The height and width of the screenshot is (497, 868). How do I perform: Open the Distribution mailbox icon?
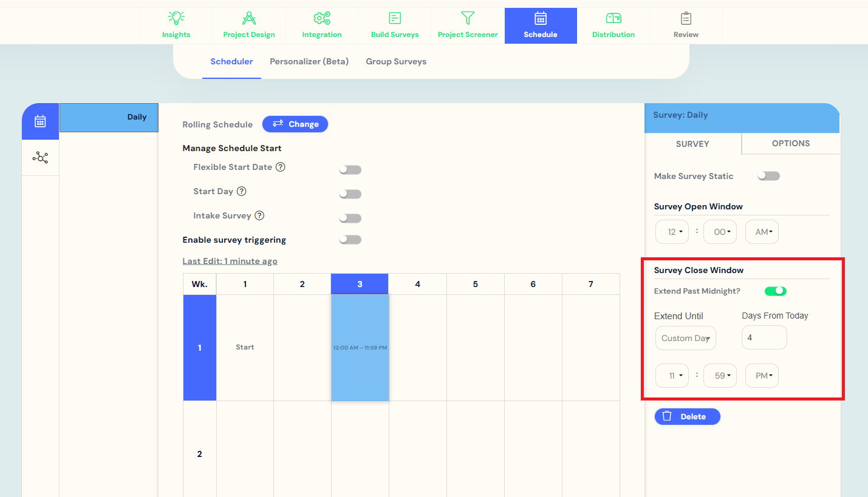613,18
